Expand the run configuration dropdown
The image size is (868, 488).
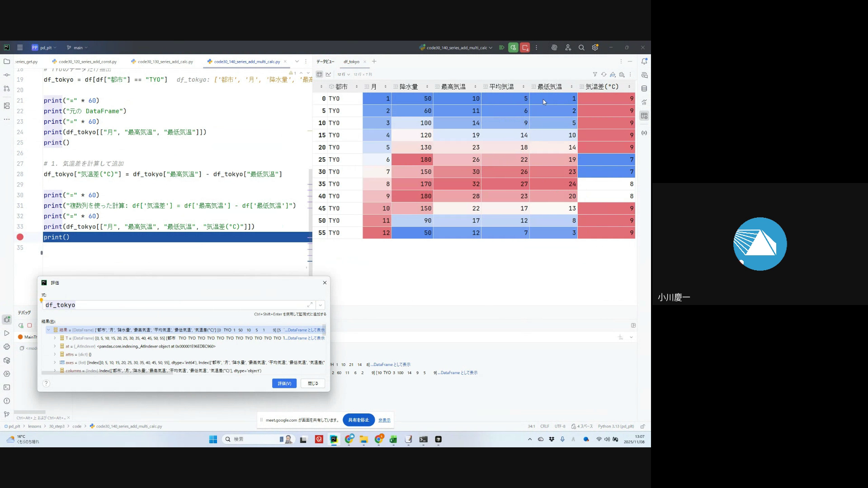coord(491,47)
